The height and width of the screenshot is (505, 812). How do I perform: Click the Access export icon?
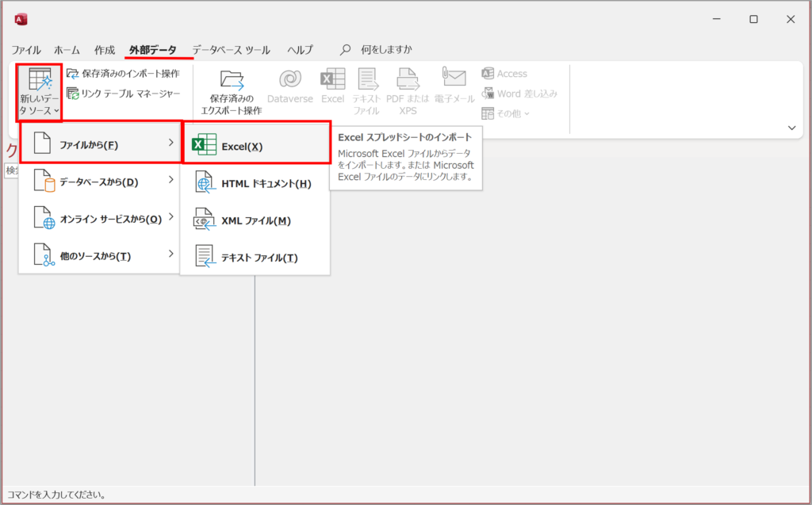point(488,74)
